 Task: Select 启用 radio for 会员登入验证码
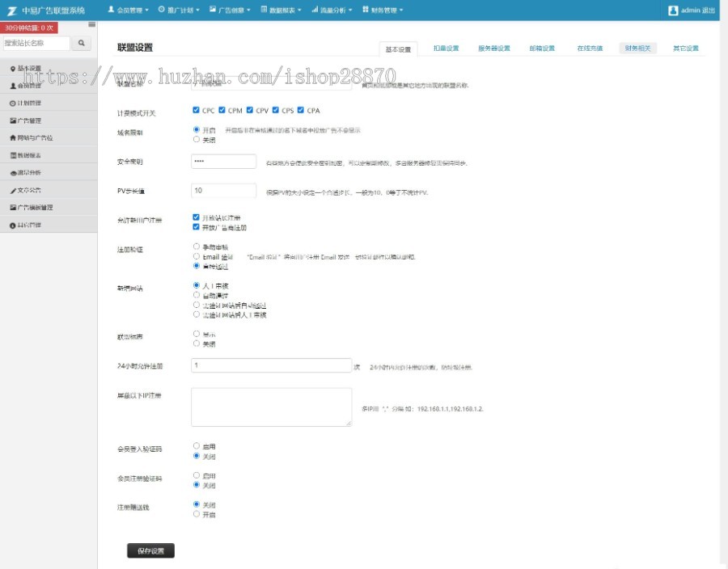(197, 446)
